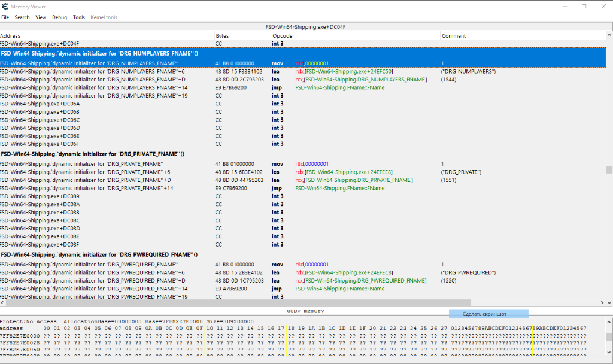Click the hex view scroll up arrow
This screenshot has height=364, width=613.
point(609,321)
